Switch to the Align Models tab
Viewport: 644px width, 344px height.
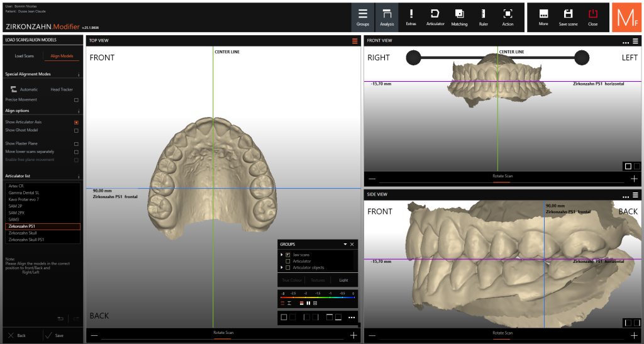[x=62, y=56]
